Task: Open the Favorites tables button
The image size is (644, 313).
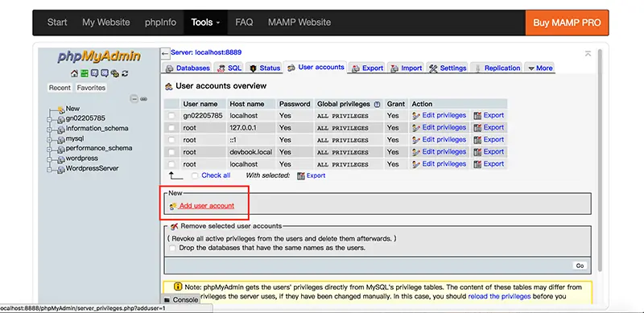Action: click(91, 88)
